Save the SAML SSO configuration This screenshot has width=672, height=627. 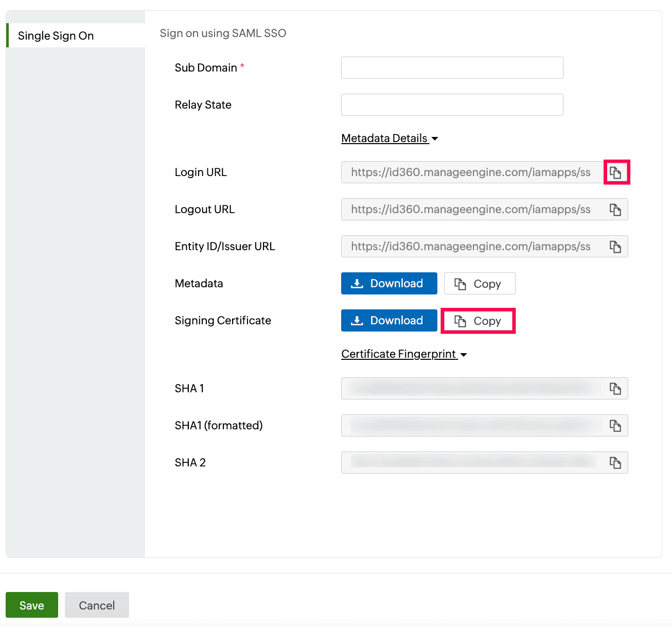point(31,605)
